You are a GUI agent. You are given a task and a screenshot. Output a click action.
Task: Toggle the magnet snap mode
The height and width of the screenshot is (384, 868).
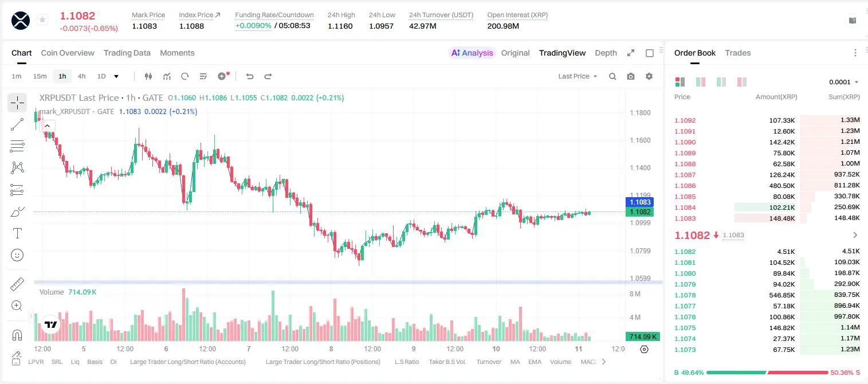point(17,335)
